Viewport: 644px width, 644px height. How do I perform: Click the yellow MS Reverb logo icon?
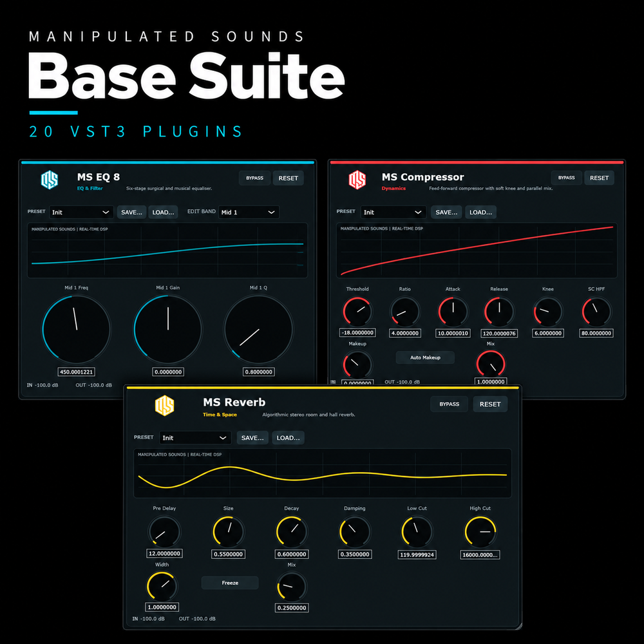(x=164, y=405)
